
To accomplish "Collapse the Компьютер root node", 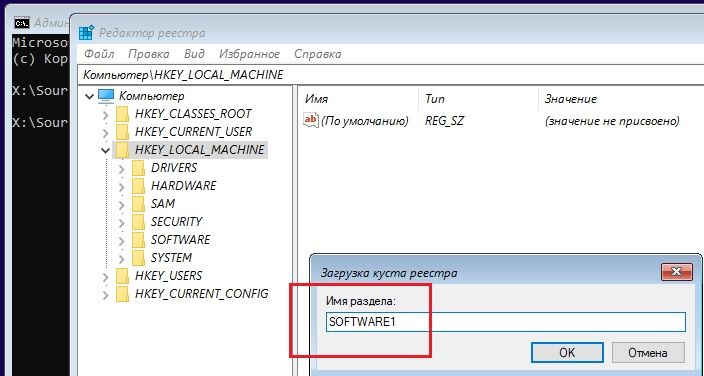I will tap(89, 96).
